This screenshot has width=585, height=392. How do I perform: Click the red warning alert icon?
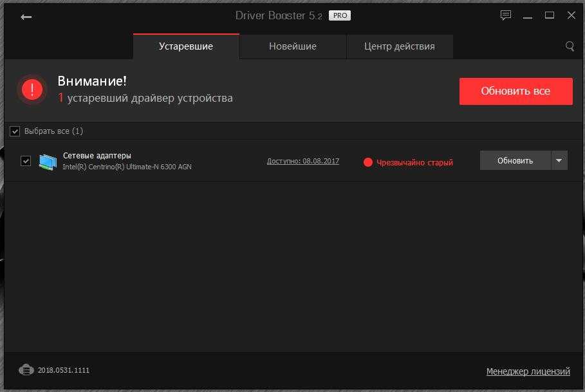[32, 90]
